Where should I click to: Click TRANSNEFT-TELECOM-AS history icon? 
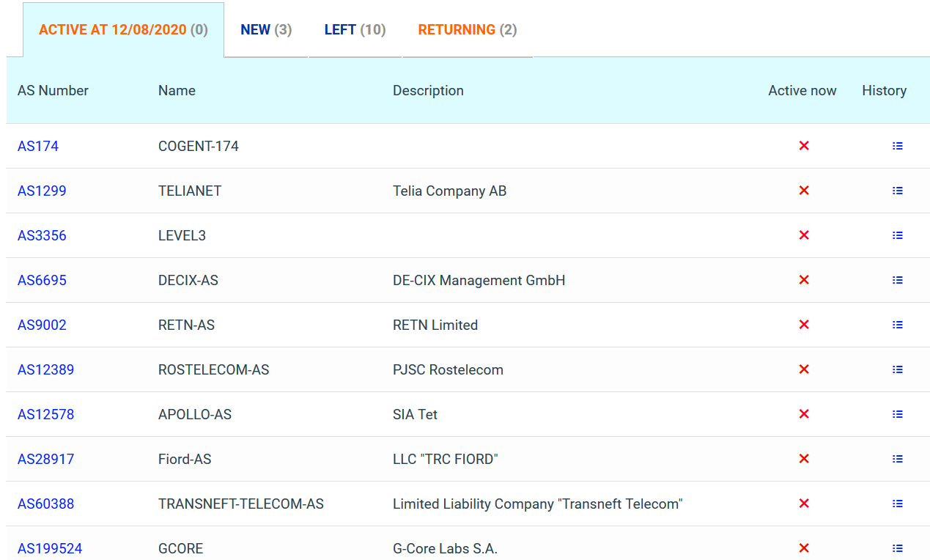tap(897, 504)
